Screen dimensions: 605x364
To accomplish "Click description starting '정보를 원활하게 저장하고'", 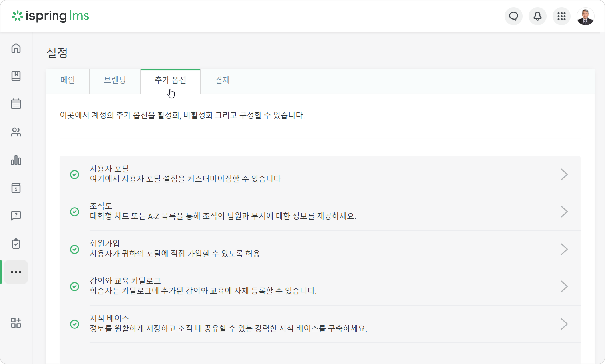I will pyautogui.click(x=229, y=328).
